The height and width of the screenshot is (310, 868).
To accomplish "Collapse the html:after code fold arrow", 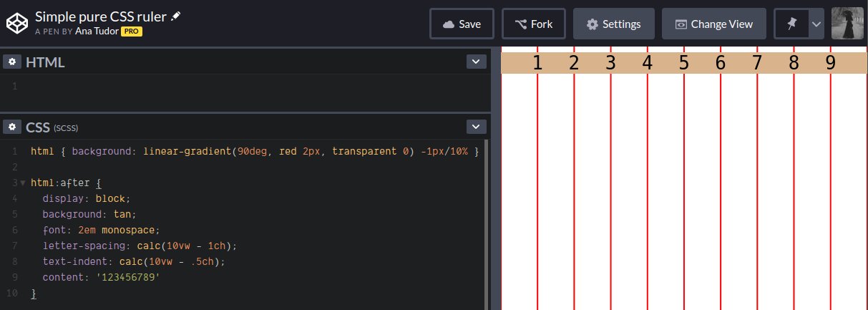I will click(x=23, y=183).
